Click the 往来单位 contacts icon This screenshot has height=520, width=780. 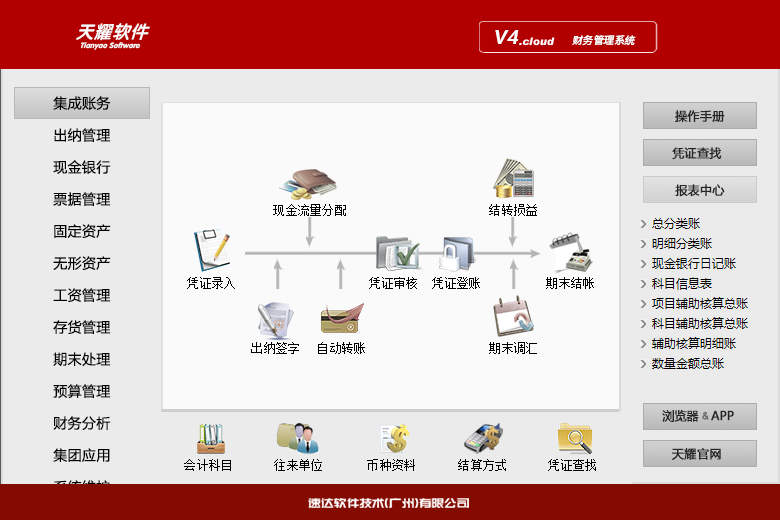click(297, 438)
